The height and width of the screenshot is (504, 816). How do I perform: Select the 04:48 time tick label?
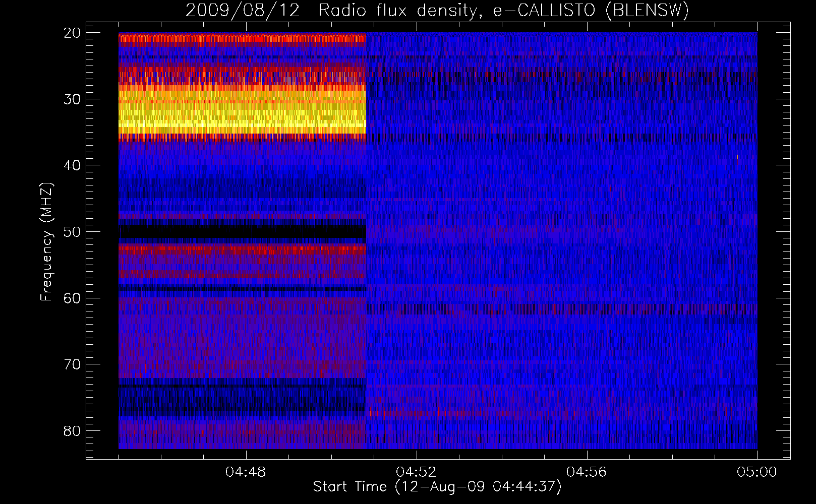[x=246, y=472]
